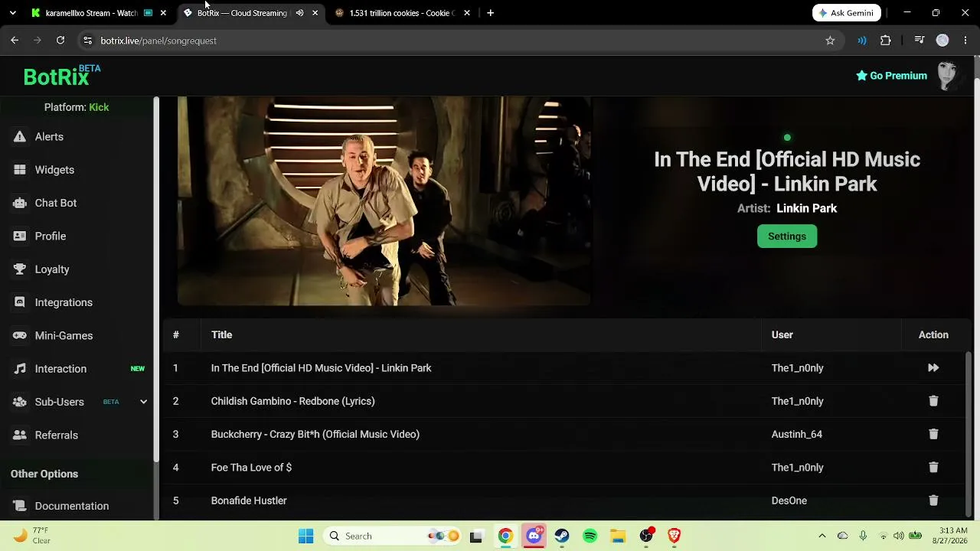The width and height of the screenshot is (980, 551).
Task: Open Brave browser from the taskbar
Action: (x=674, y=536)
